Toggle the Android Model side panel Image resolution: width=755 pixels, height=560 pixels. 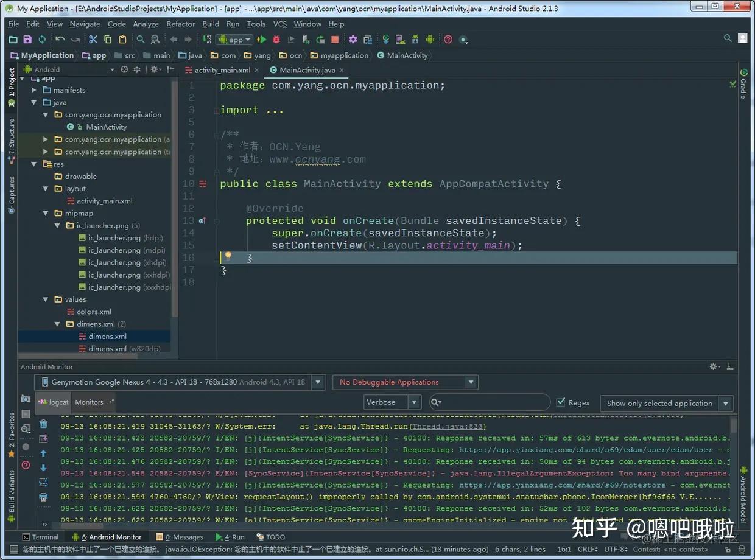click(743, 494)
